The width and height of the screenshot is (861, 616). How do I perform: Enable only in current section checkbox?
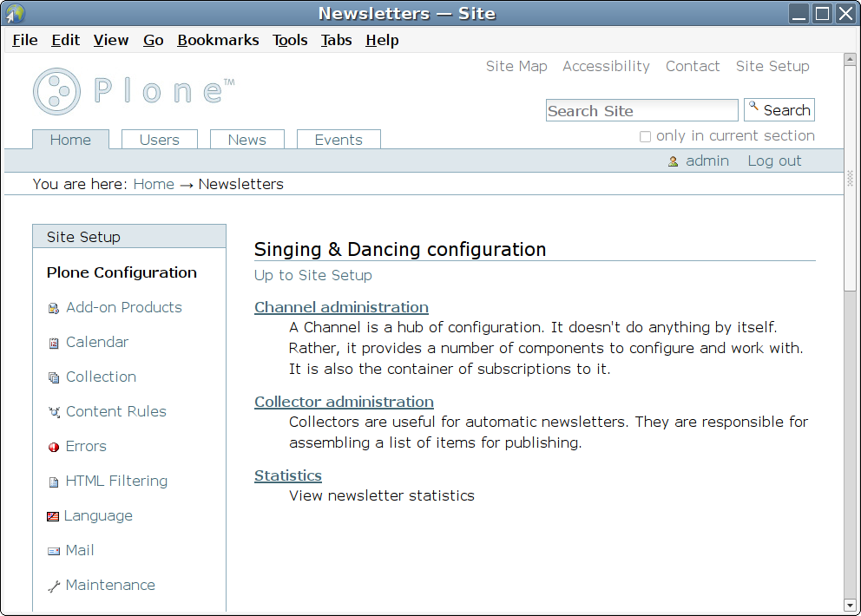coord(645,136)
